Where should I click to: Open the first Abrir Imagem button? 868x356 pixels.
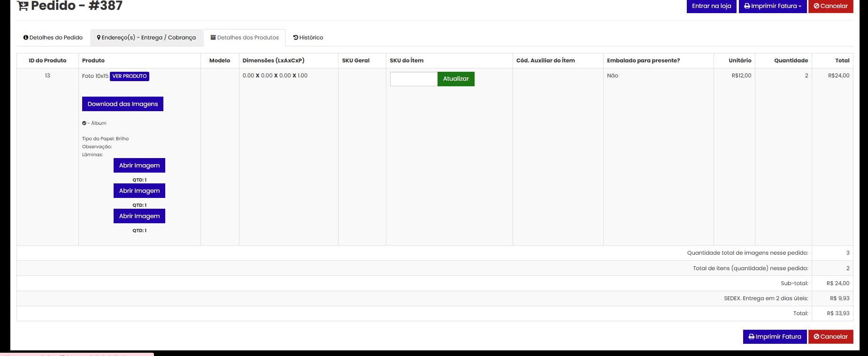139,166
